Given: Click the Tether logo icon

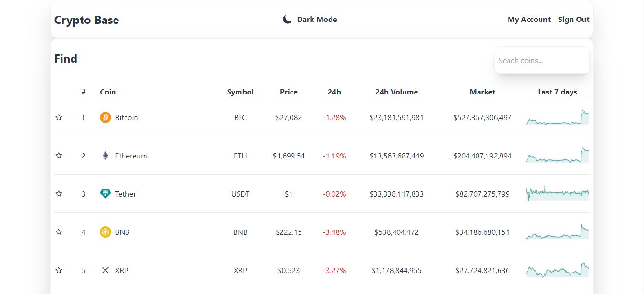Looking at the screenshot, I should 105,194.
